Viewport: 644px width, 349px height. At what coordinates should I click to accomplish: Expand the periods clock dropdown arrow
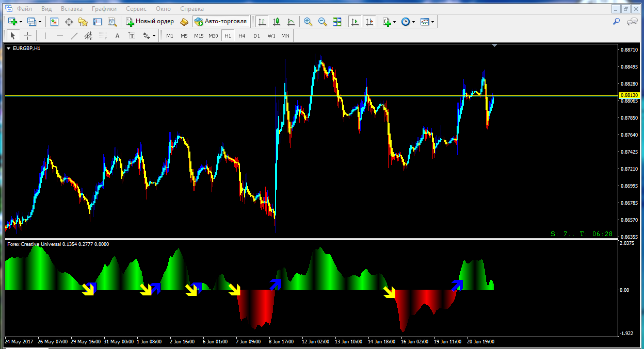coord(414,22)
